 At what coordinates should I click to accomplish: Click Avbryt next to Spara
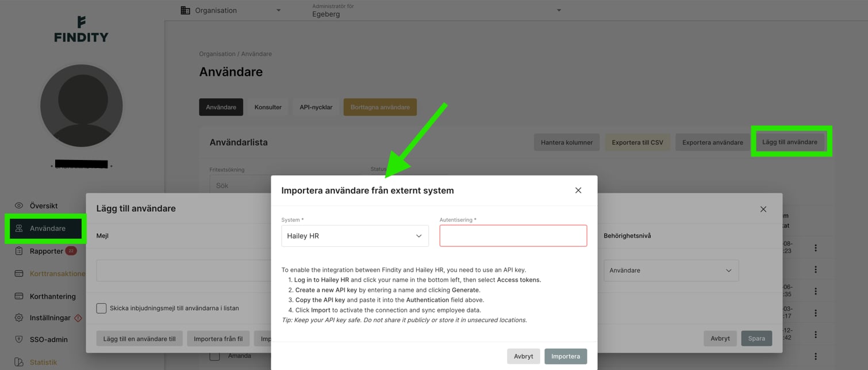pos(720,338)
